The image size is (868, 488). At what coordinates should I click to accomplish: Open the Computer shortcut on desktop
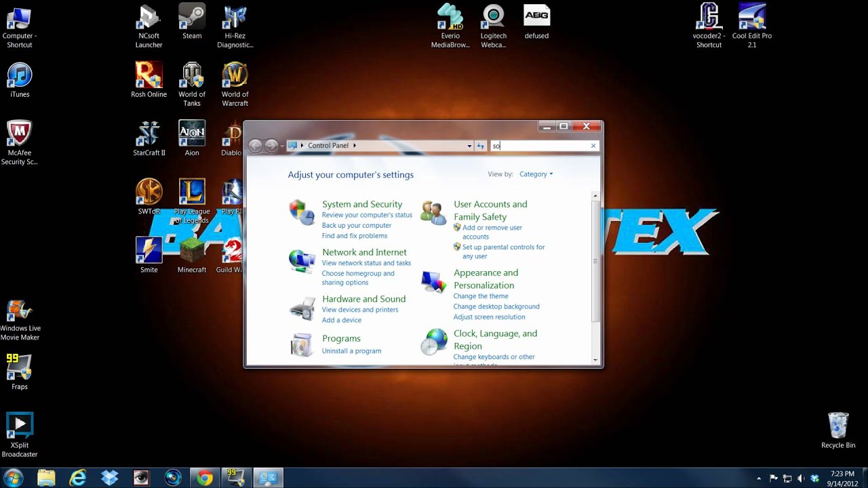click(x=20, y=27)
